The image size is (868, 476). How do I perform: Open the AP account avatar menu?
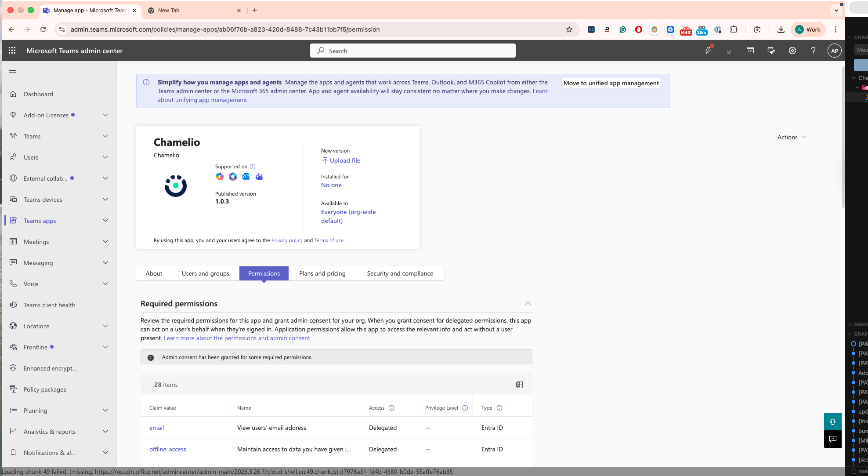pyautogui.click(x=835, y=51)
